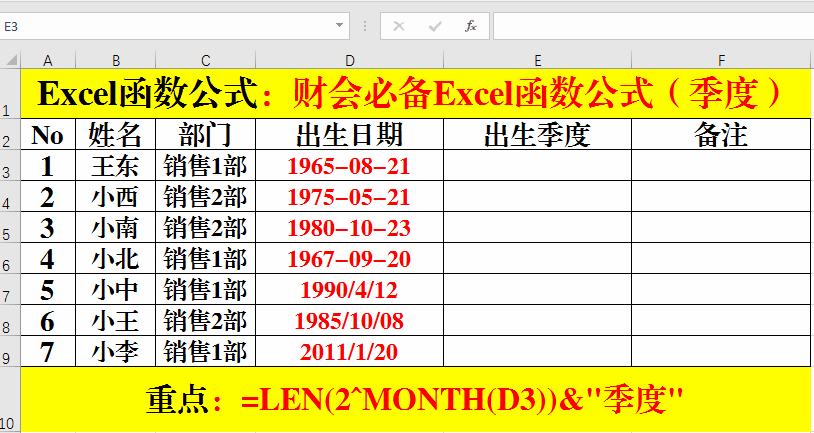Select the name cell '小中'
This screenshot has height=433, width=814.
click(x=116, y=290)
